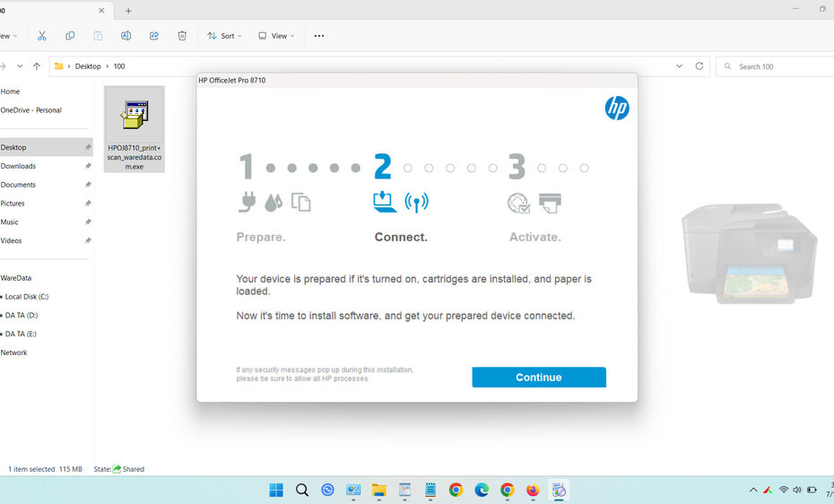Click the Rename icon in Explorer toolbar
This screenshot has height=504, width=834.
coord(126,36)
